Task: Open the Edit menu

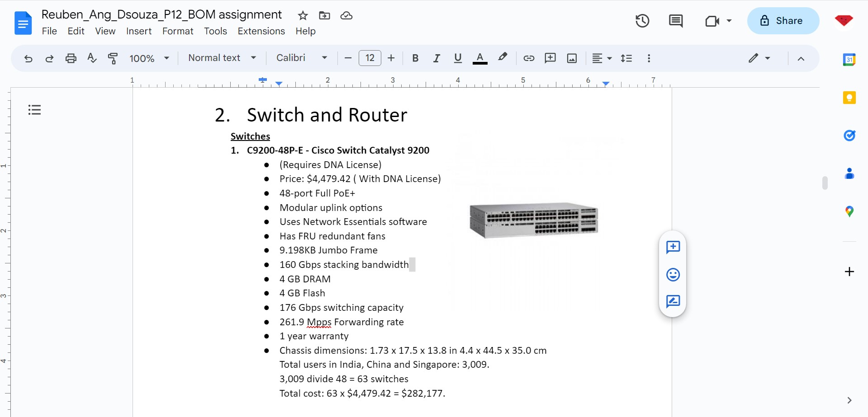Action: point(76,31)
